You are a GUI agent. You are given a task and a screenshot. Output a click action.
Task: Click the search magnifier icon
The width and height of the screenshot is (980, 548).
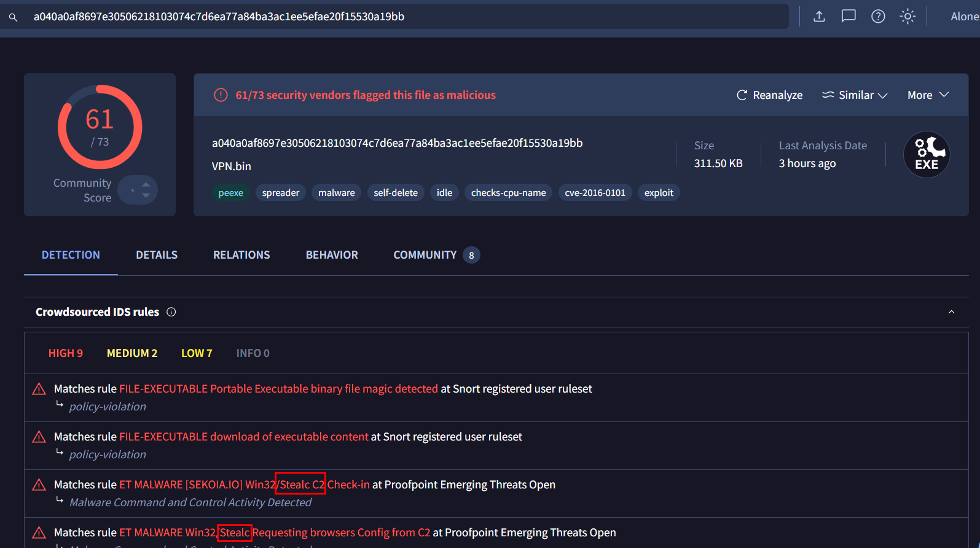click(x=13, y=17)
